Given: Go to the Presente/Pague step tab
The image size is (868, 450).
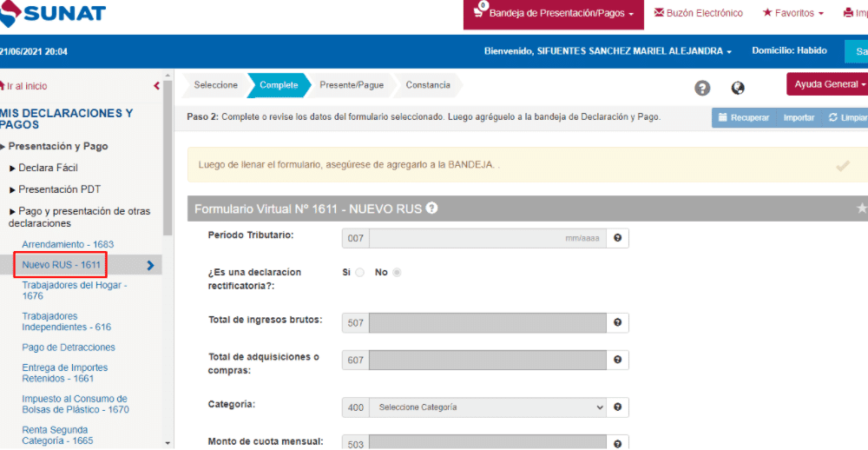Looking at the screenshot, I should (x=351, y=85).
